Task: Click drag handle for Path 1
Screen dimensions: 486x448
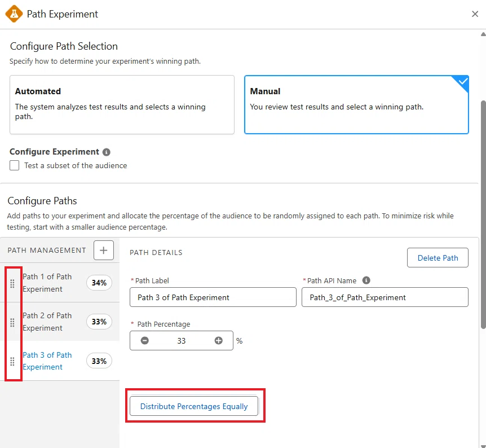Action: (12, 283)
